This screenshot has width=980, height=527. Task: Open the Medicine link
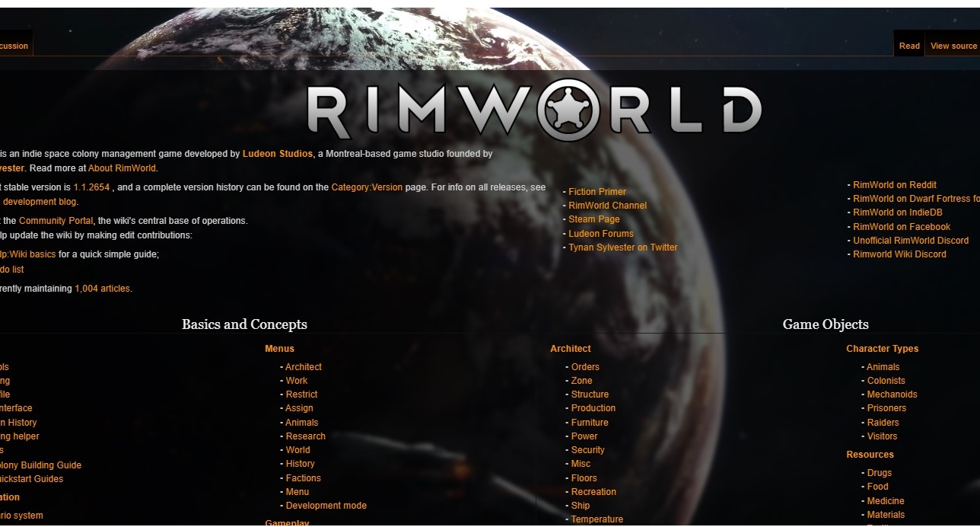pos(886,501)
